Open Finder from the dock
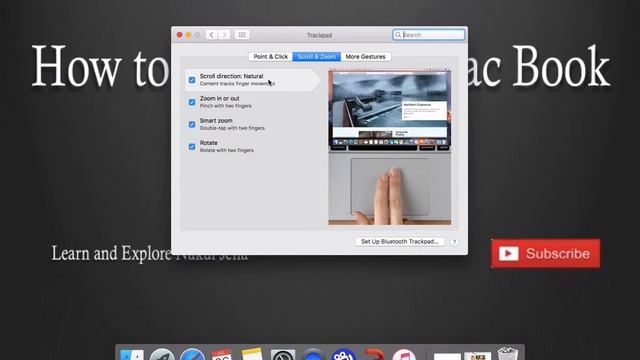This screenshot has height=360, width=640. point(132,354)
